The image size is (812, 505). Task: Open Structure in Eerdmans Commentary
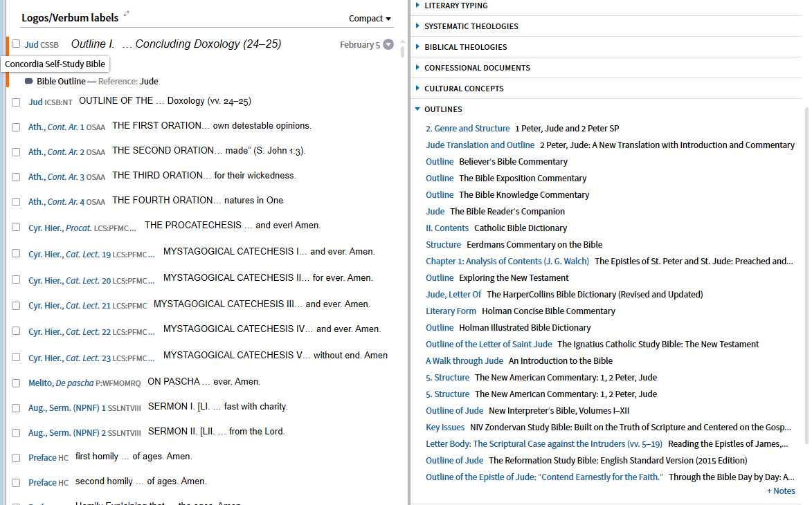pos(443,244)
